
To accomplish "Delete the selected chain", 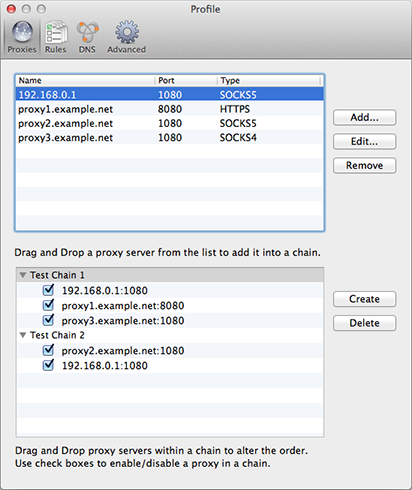I will (x=364, y=323).
